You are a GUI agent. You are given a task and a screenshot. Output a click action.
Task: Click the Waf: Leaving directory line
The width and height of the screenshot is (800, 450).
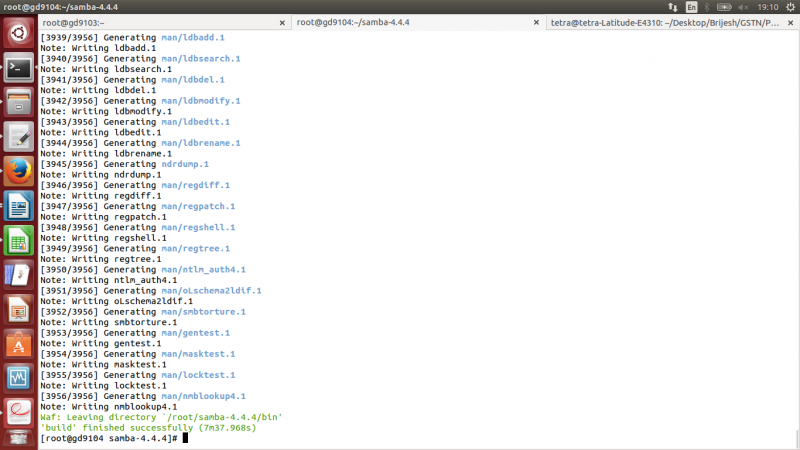pos(161,417)
